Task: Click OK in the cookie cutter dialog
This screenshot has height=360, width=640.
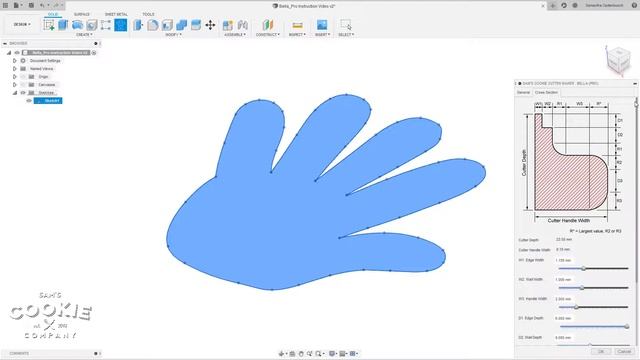Action: point(601,351)
